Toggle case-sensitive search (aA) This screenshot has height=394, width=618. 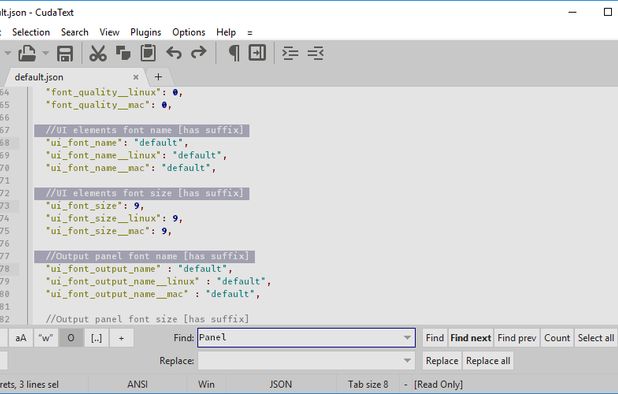tap(21, 338)
